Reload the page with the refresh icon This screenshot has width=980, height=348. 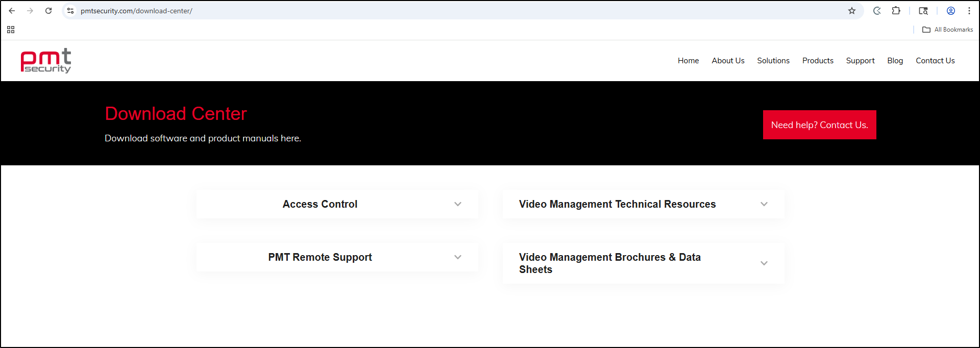pos(48,11)
